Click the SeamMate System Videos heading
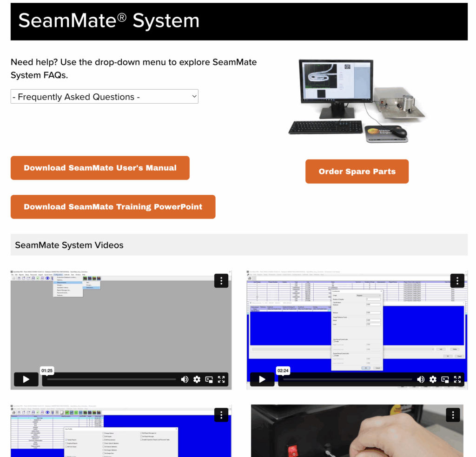 coord(69,245)
